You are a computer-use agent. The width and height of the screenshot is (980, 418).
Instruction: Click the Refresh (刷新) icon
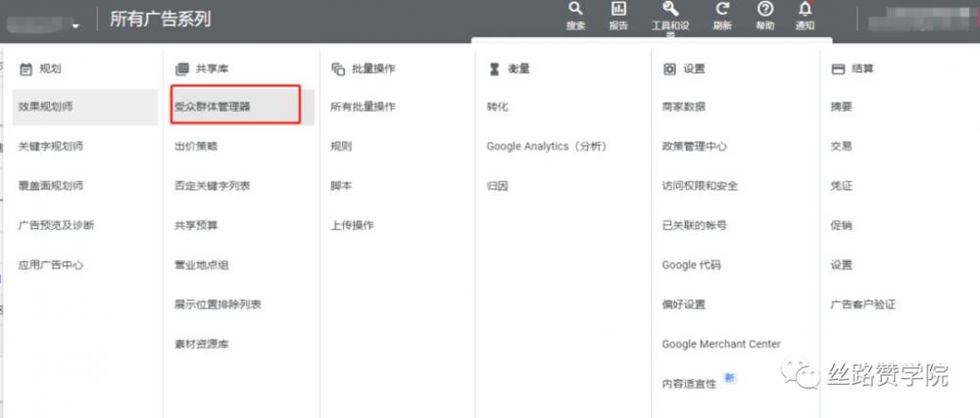click(722, 9)
